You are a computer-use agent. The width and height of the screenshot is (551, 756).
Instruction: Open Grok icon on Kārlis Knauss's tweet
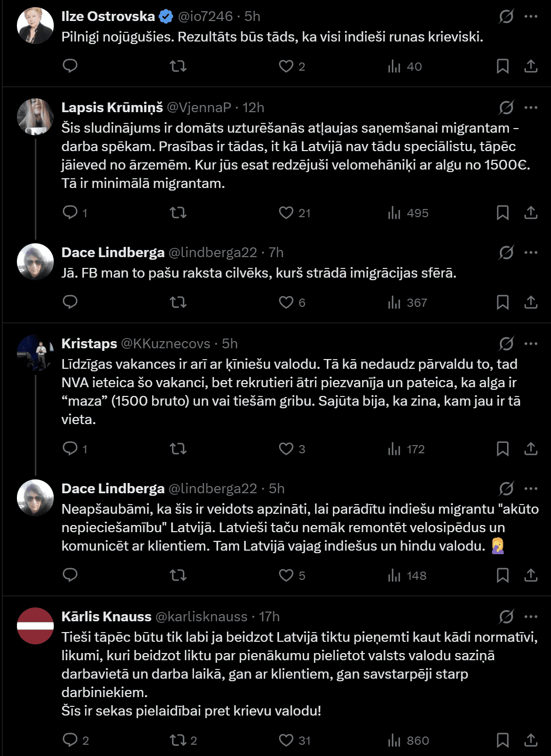506,616
